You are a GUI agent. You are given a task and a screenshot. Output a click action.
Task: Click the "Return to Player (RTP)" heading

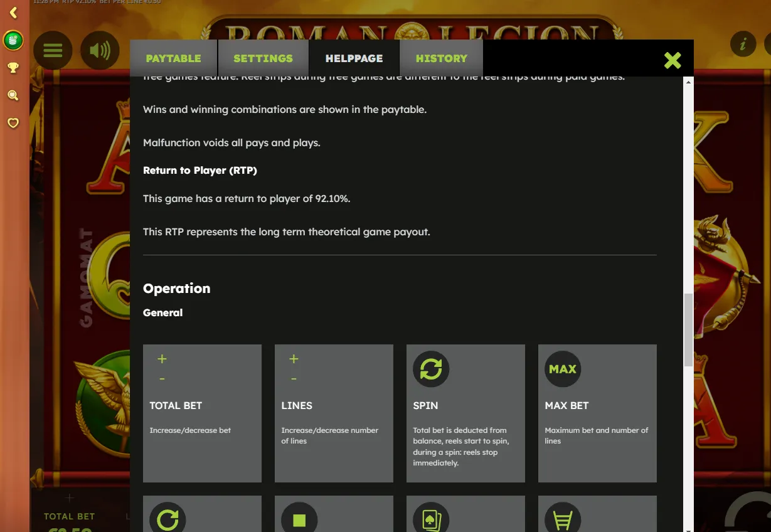tap(200, 171)
